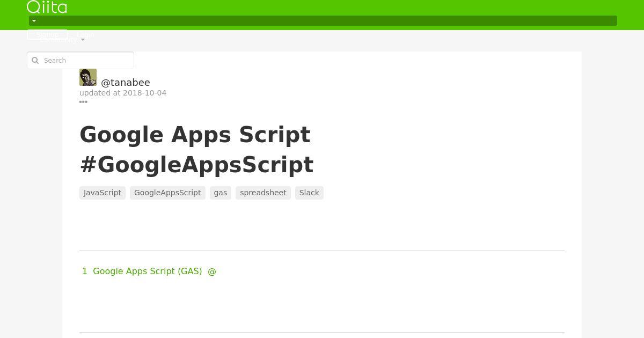Click the magnifier icon in Search box
The width and height of the screenshot is (644, 338).
coord(35,61)
